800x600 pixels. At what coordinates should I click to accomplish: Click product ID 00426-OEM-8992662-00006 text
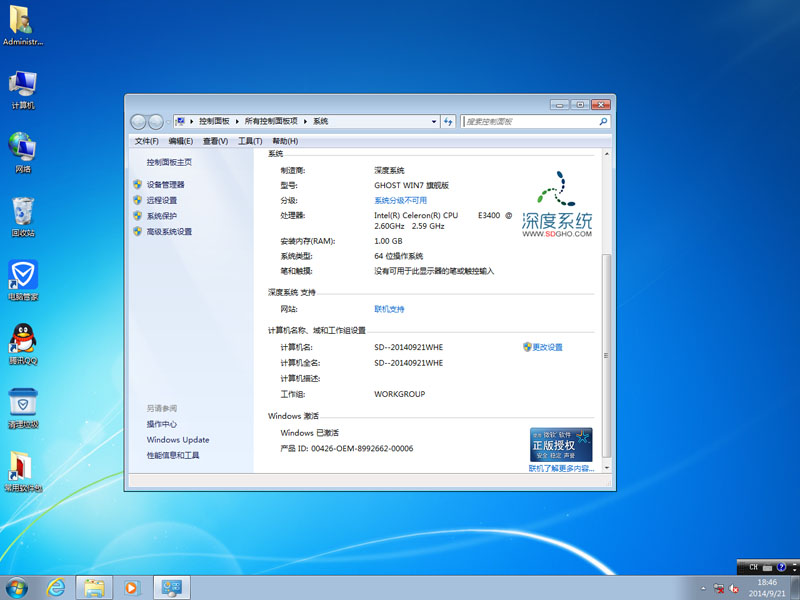pyautogui.click(x=362, y=448)
